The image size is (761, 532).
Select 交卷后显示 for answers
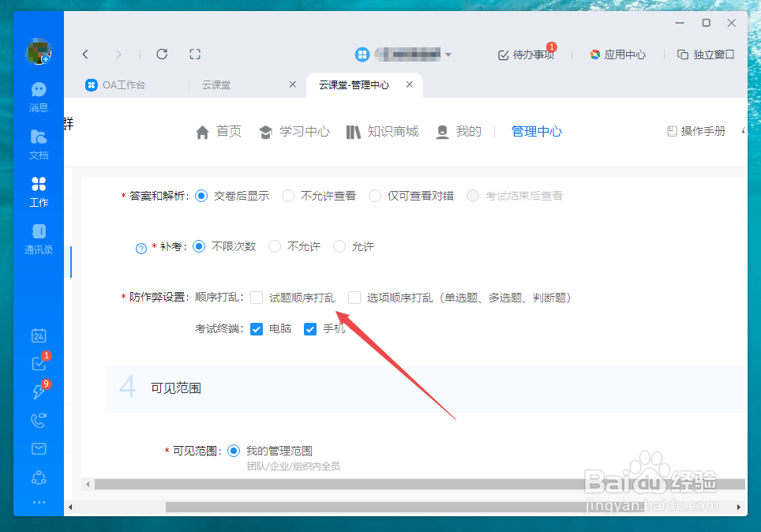[201, 196]
